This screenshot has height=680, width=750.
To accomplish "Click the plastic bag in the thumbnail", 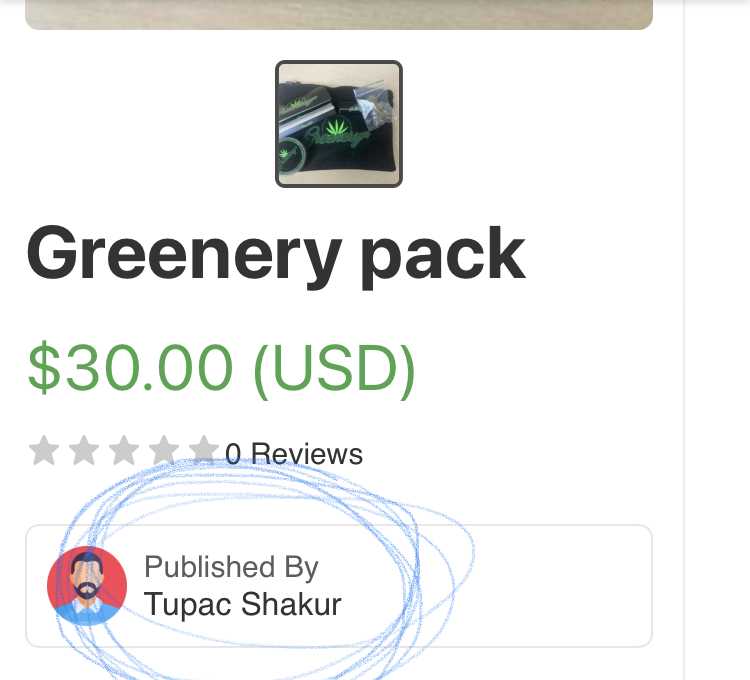I will click(375, 105).
